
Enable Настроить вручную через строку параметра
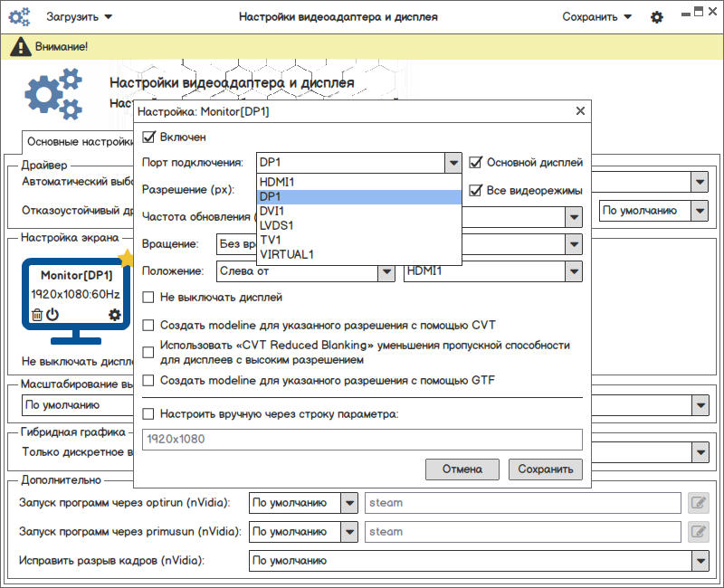pyautogui.click(x=149, y=414)
